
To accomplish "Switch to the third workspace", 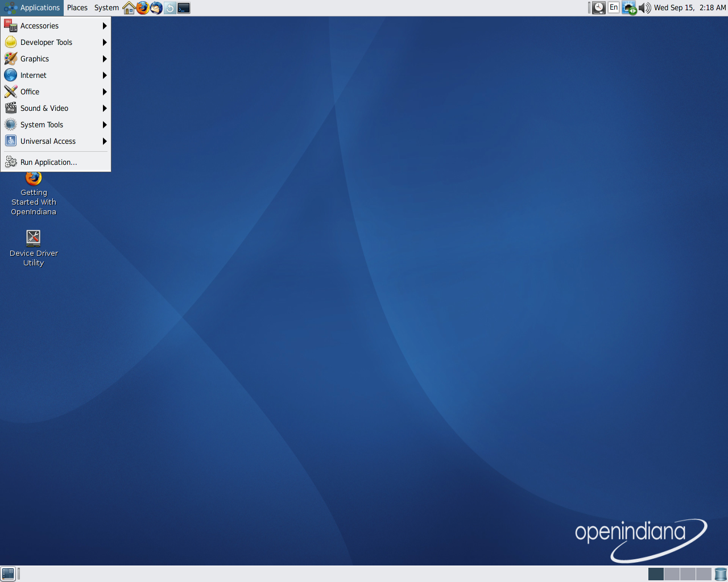I will (688, 574).
